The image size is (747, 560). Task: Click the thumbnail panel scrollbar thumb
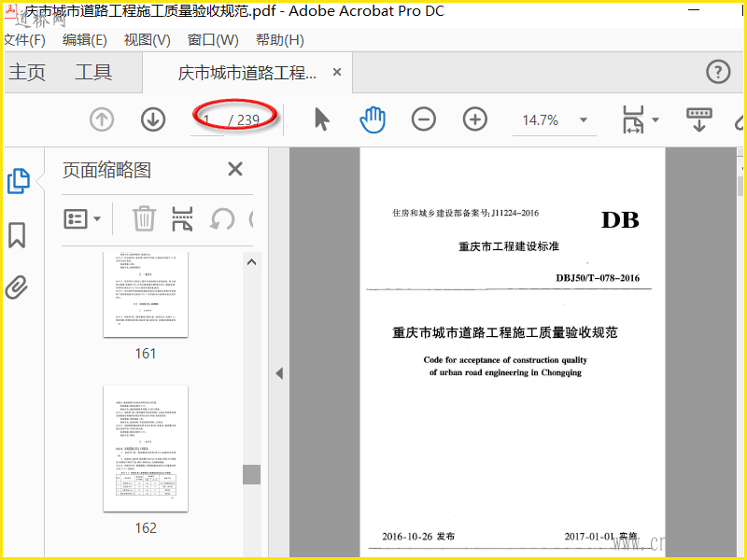pyautogui.click(x=251, y=474)
